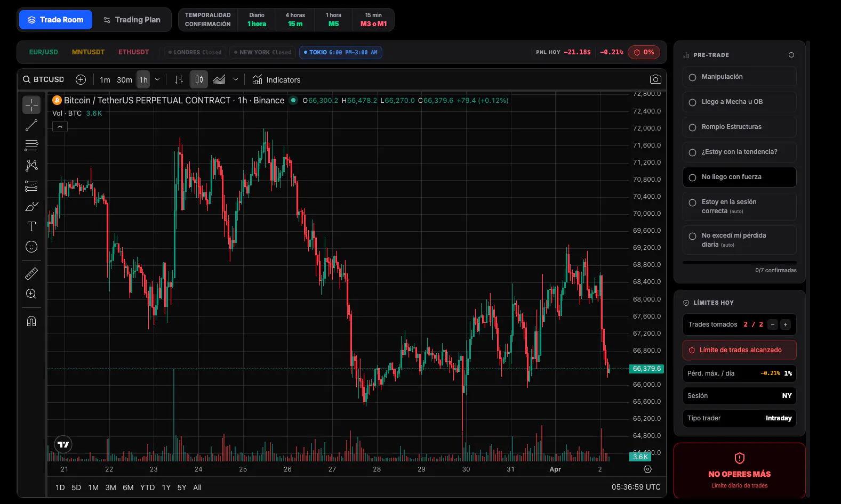Decrease trades taken with minus button
This screenshot has height=504, width=841.
[x=773, y=324]
